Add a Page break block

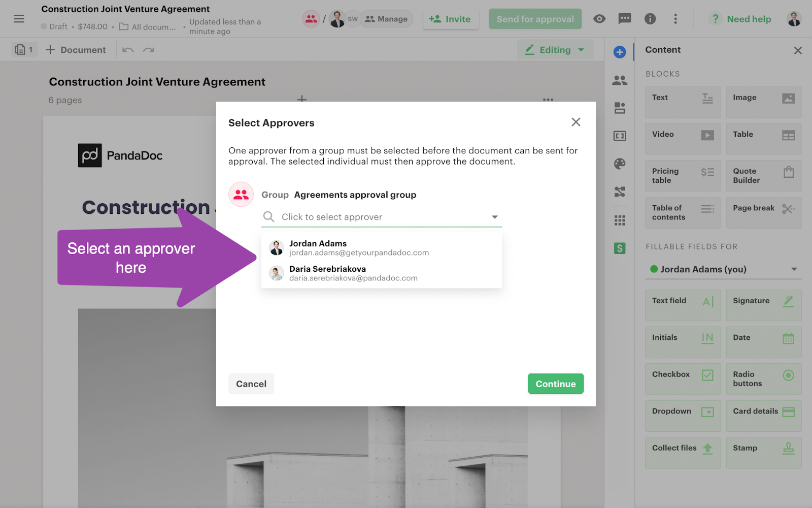(x=764, y=212)
